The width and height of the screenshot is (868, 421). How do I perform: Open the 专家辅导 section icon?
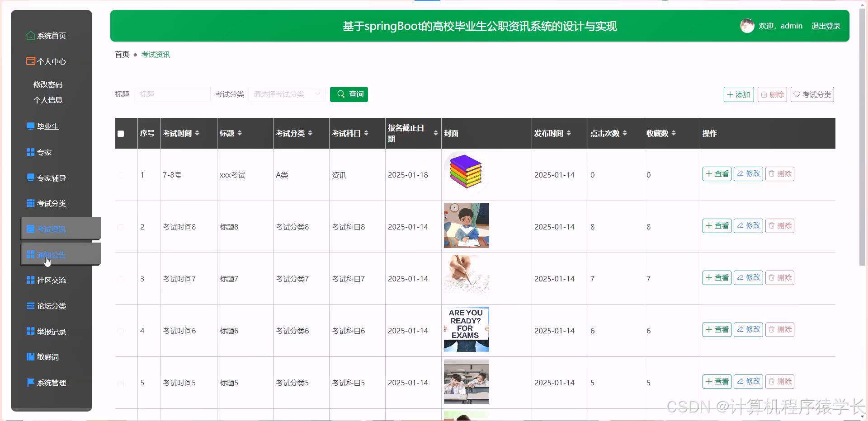(x=30, y=178)
